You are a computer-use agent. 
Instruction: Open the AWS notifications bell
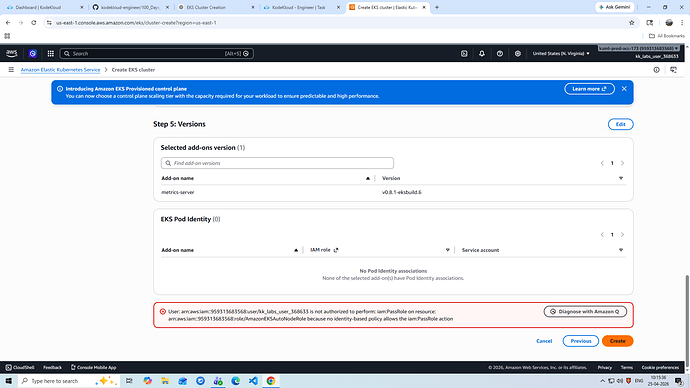482,53
